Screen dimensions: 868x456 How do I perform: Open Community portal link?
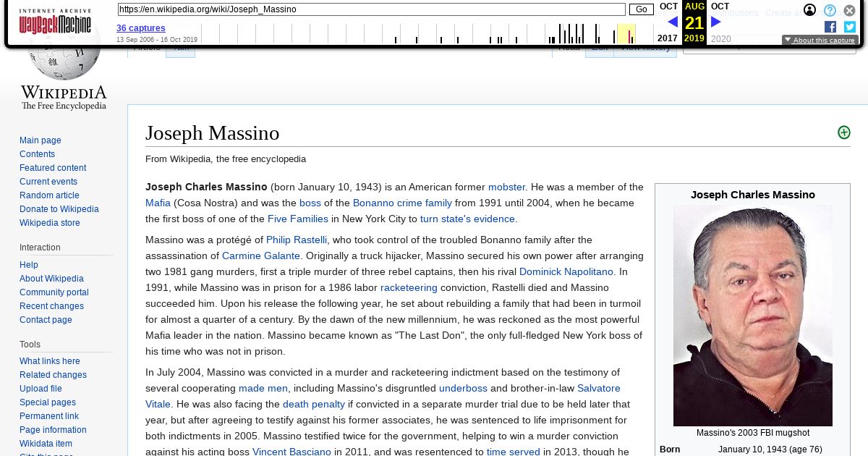click(x=54, y=292)
